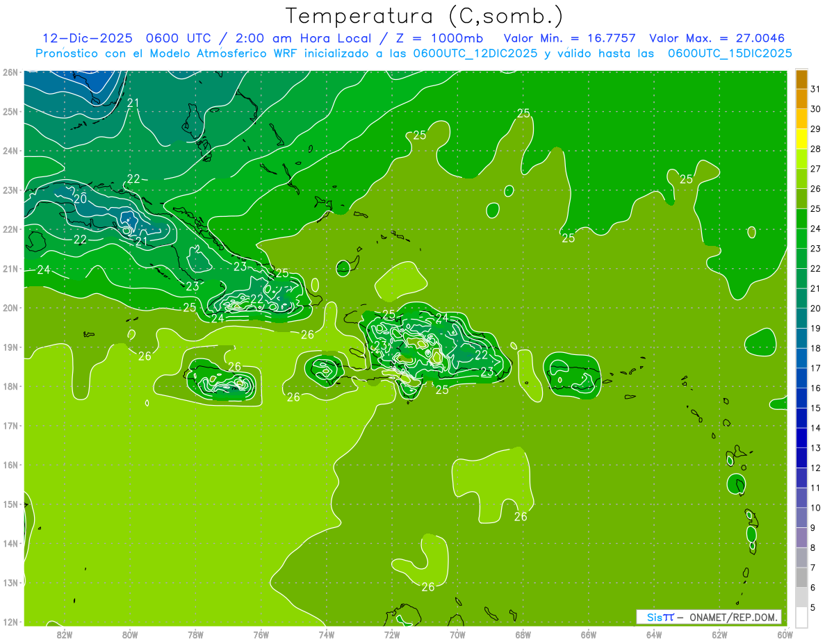Viewport: 834px width, 644px height.
Task: Select longitude axis label '68W'
Action: point(523,634)
